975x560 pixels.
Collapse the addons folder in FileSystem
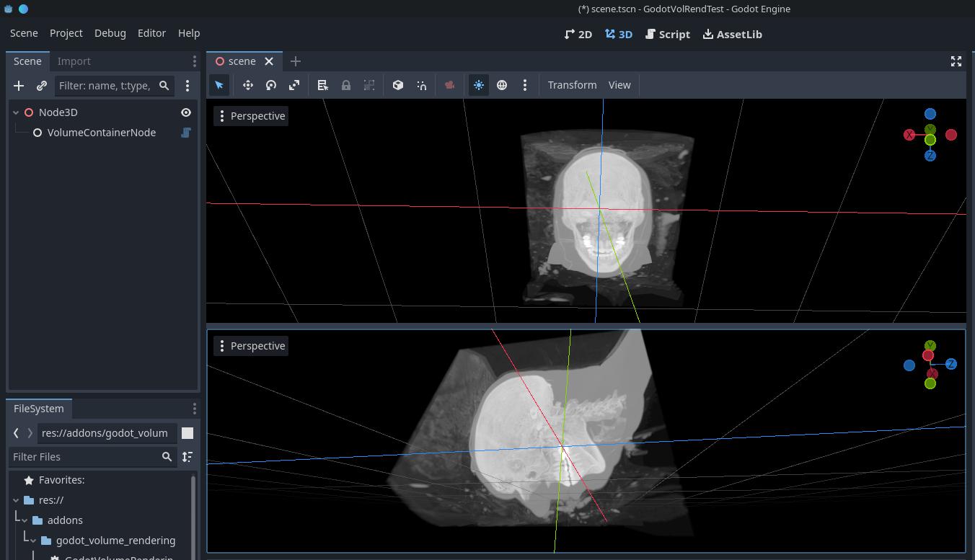[x=25, y=520]
